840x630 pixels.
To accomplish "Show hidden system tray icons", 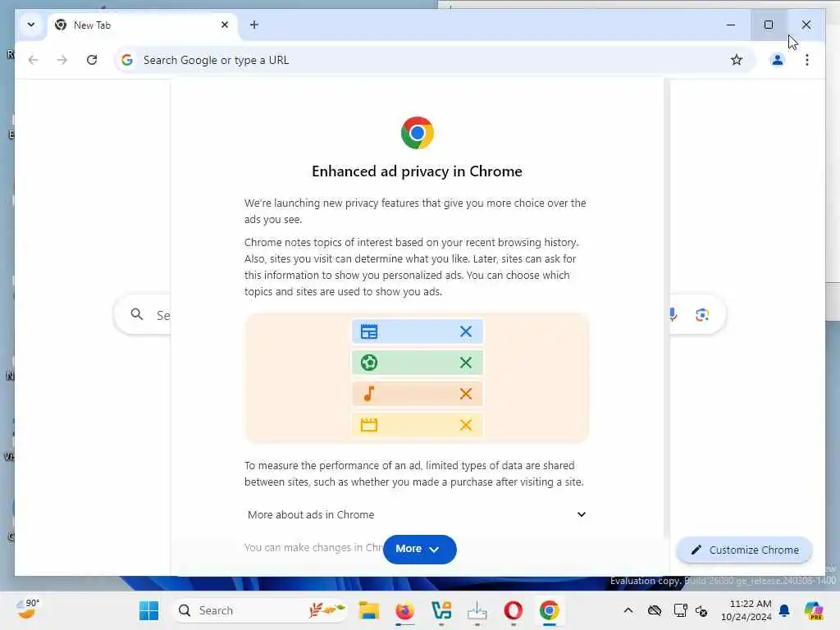I will point(628,610).
